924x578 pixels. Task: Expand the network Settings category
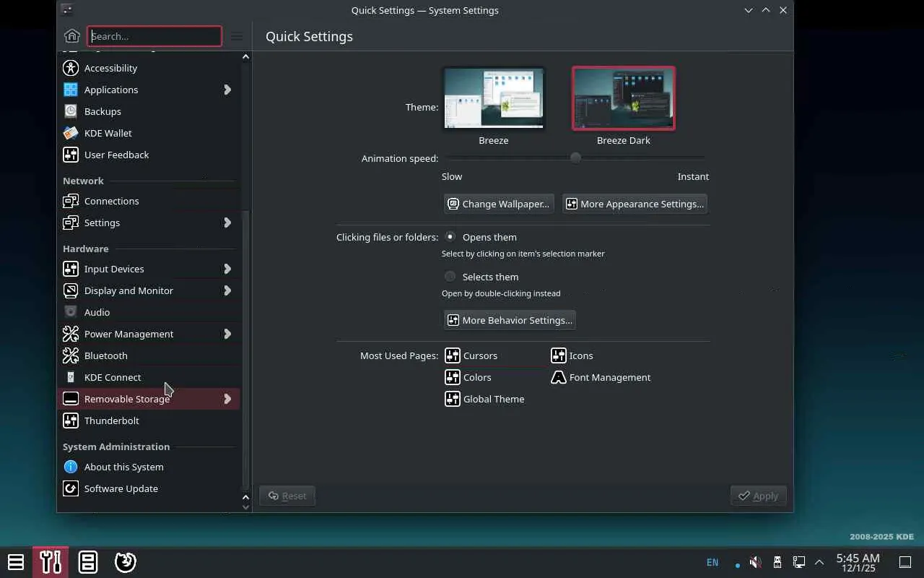[x=227, y=223]
